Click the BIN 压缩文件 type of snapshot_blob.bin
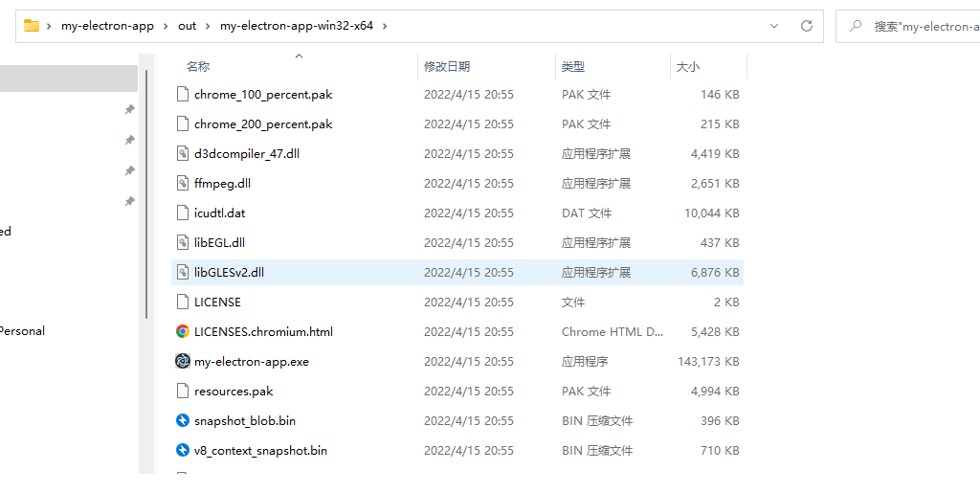 (x=597, y=420)
